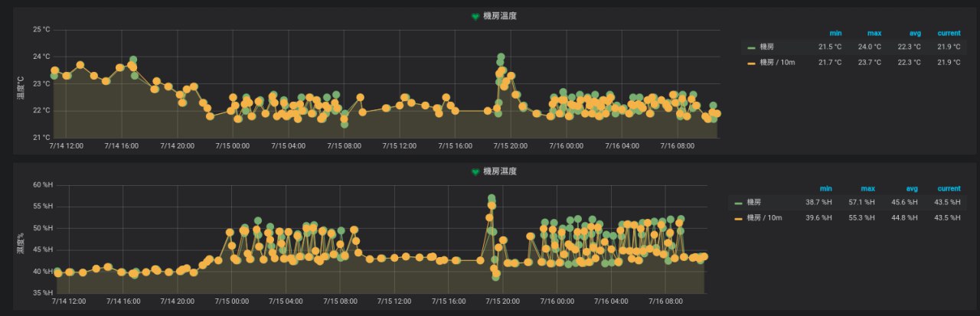
Task: Sort temperature legend by min column
Action: pos(835,33)
